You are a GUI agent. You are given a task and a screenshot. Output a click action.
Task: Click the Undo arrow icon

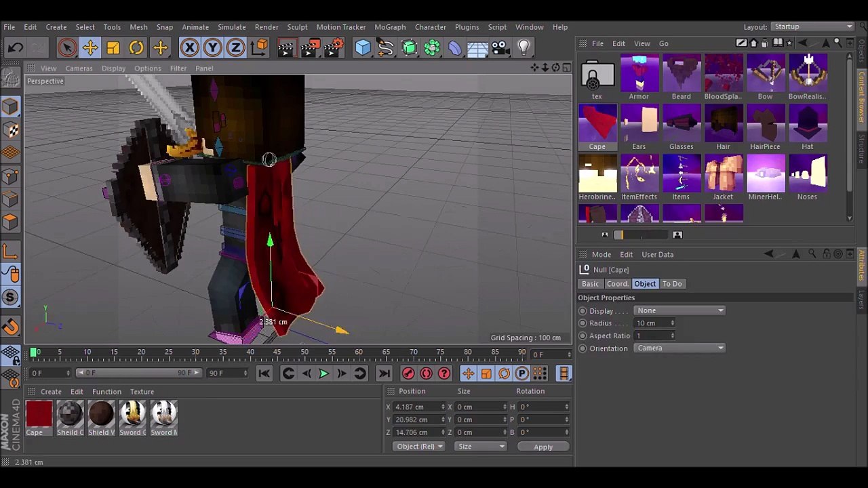coord(16,47)
